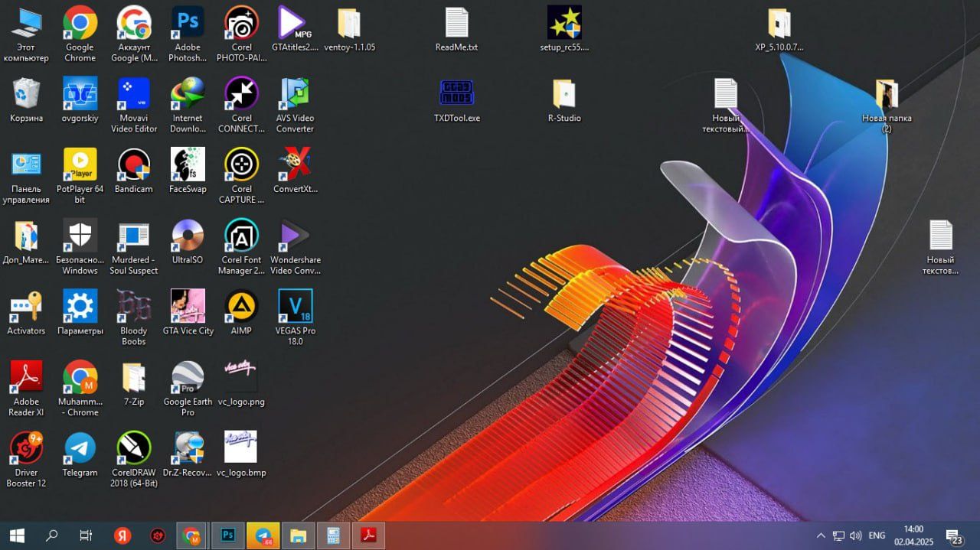Click the taskbar search magnifier
This screenshot has height=550, width=980.
point(52,535)
